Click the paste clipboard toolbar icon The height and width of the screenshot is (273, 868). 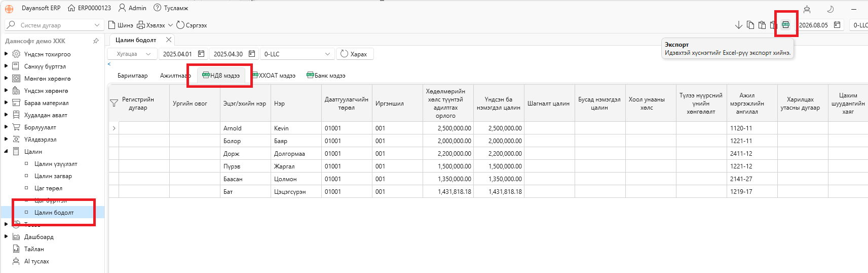[762, 25]
